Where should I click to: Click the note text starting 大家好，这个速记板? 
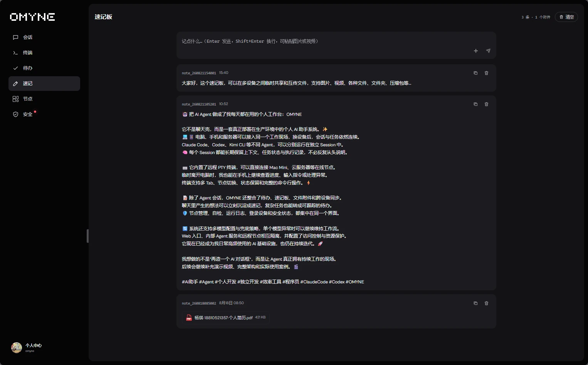click(x=296, y=83)
